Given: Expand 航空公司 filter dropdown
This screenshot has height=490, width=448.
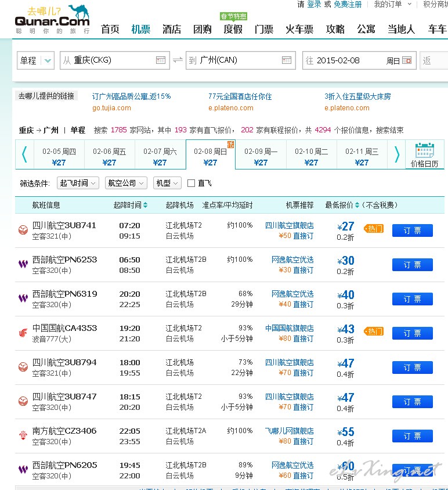Looking at the screenshot, I should pyautogui.click(x=126, y=183).
